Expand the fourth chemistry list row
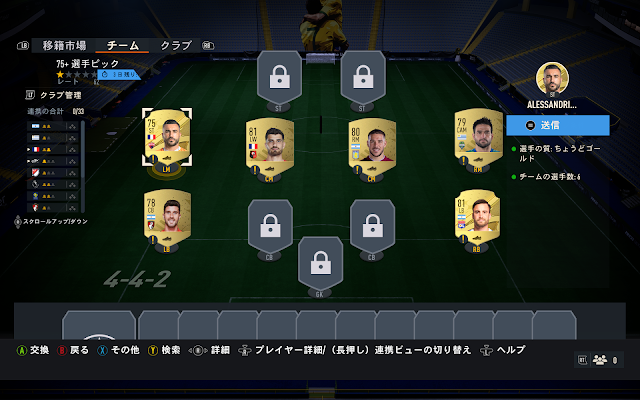 click(52, 161)
